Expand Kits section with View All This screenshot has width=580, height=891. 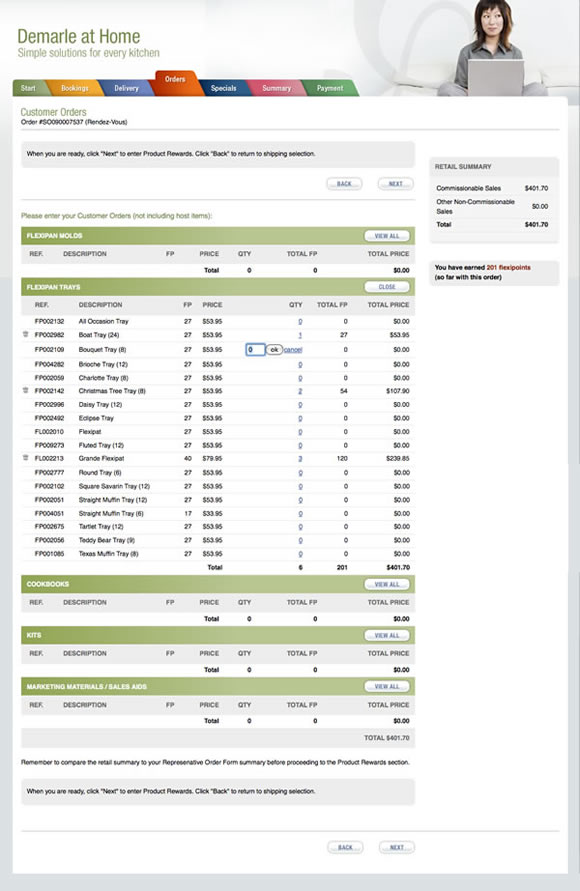[x=387, y=635]
